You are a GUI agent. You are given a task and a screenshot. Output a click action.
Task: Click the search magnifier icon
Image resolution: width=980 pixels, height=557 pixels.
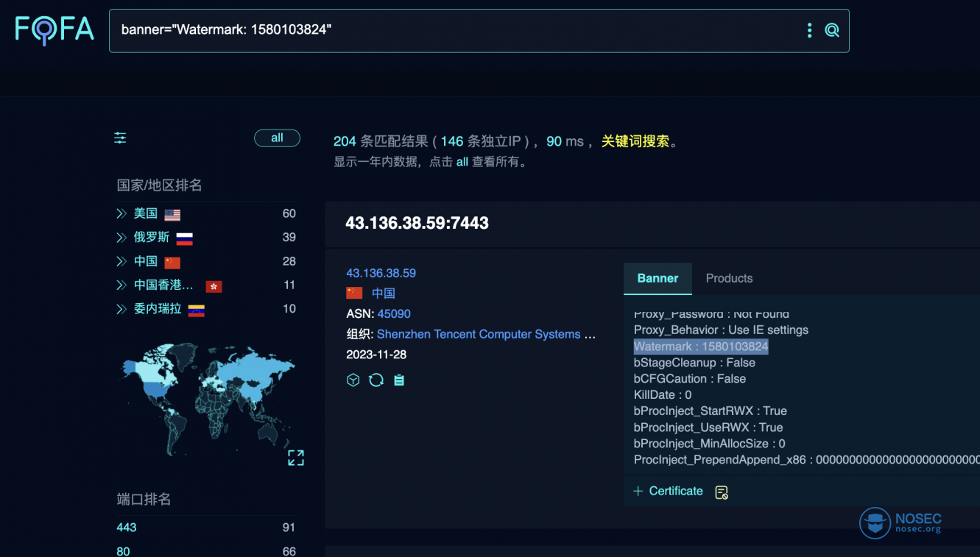tap(832, 30)
